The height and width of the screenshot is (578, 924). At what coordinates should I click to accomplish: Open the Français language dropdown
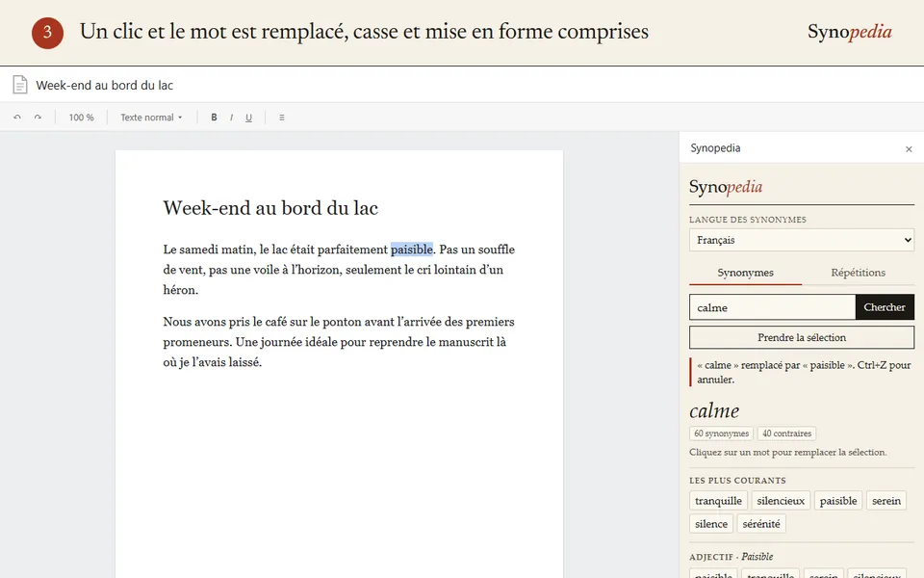tap(802, 240)
